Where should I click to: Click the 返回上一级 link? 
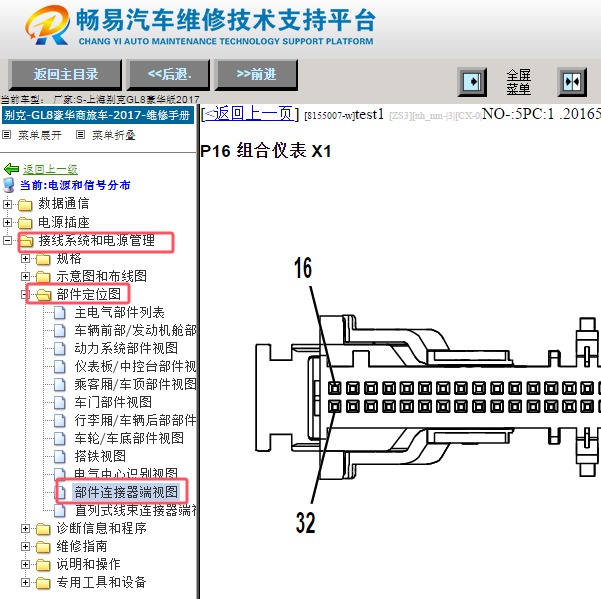[50, 169]
